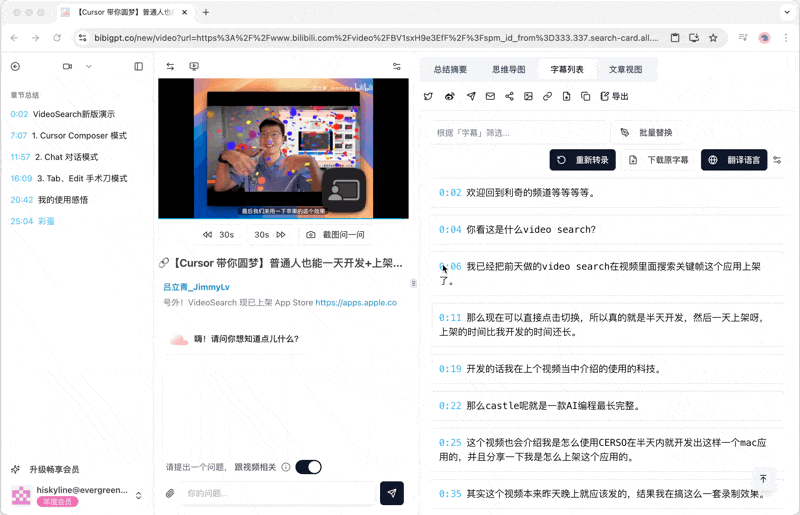Reload the page in browser
Screen dimensions: 800x515
click(x=57, y=38)
